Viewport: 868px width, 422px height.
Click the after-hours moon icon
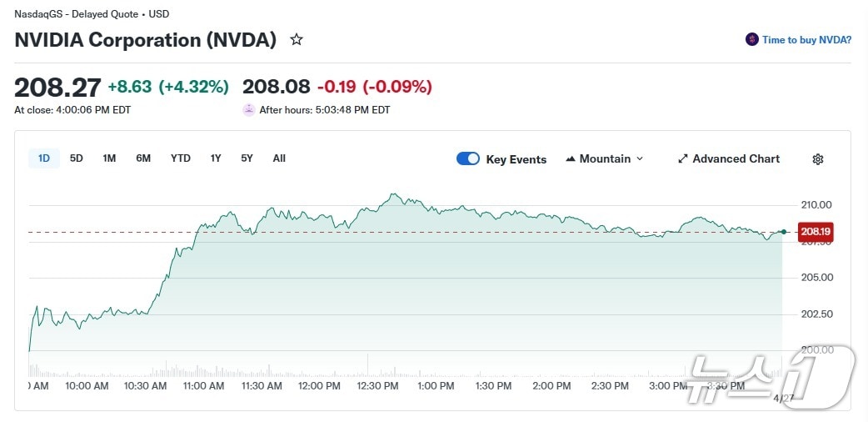tap(249, 109)
